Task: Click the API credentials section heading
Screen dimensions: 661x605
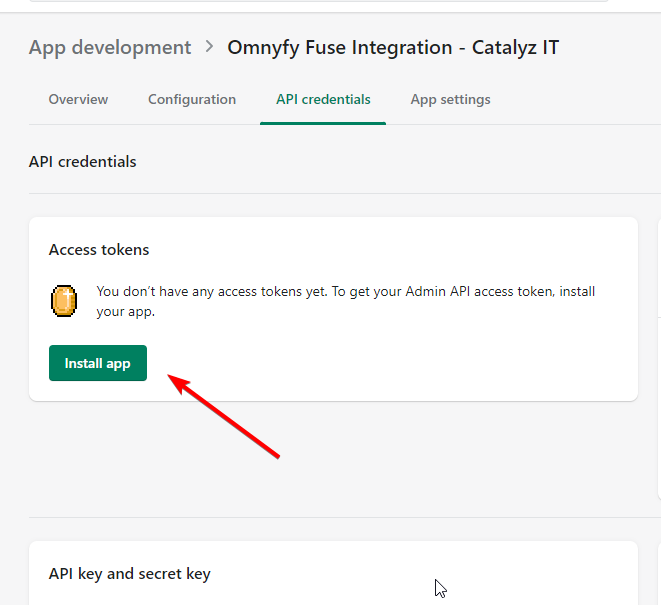Action: click(x=82, y=162)
